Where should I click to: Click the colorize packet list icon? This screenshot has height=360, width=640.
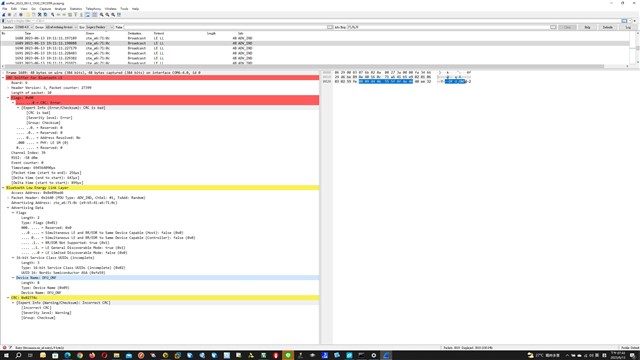95,15
